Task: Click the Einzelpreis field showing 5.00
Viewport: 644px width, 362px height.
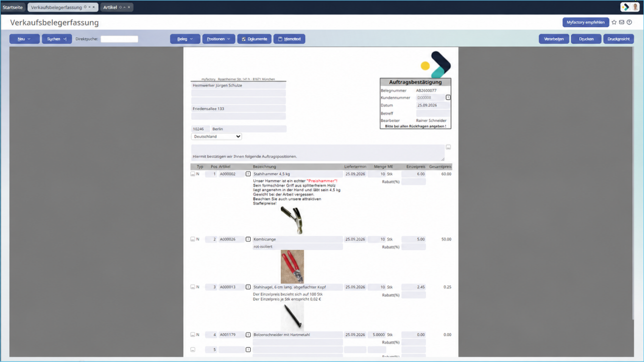Action: pos(414,239)
